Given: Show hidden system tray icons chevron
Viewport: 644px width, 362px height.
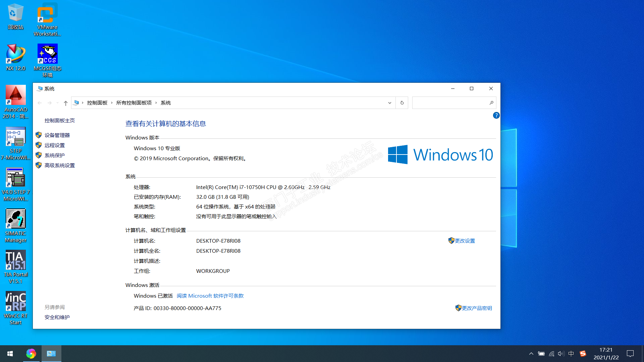Looking at the screenshot, I should [531, 354].
